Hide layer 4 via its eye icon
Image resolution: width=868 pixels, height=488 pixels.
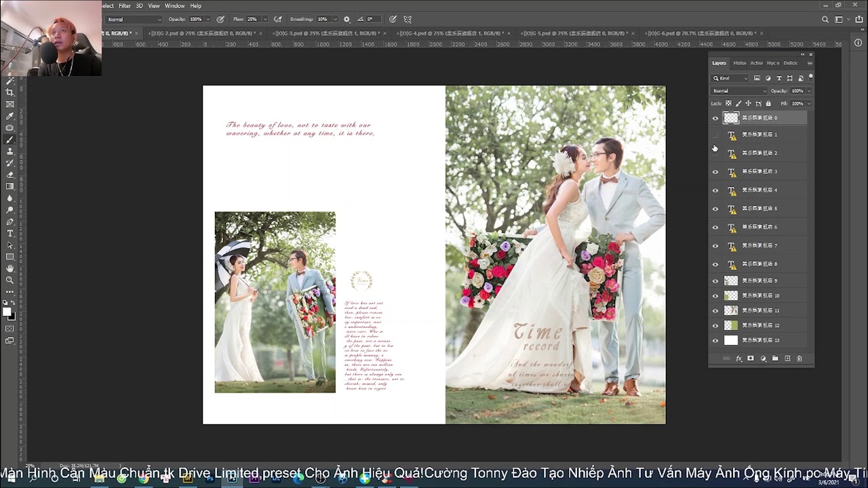tap(715, 190)
